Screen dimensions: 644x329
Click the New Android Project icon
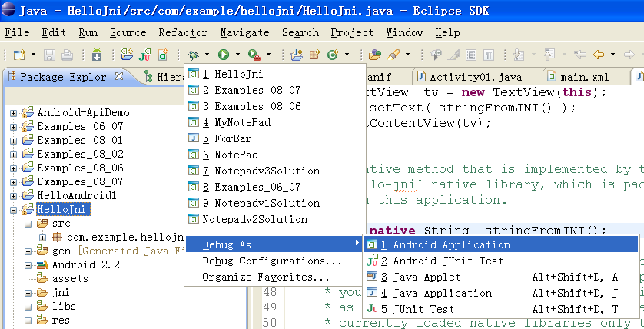(x=127, y=55)
